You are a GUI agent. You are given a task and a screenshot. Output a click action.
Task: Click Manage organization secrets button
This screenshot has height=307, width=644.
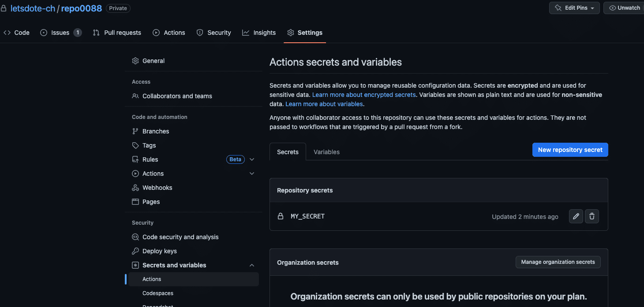coord(558,262)
